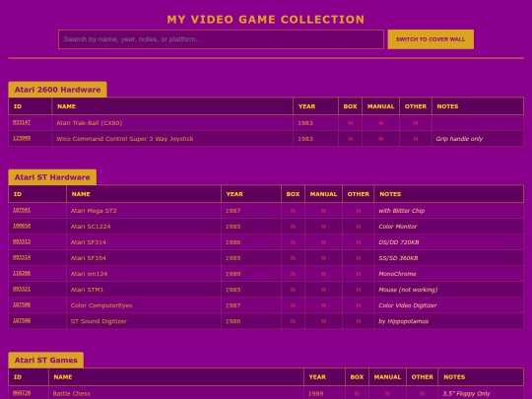
Task: Select the Atari ST Games section tab
Action: [45, 360]
